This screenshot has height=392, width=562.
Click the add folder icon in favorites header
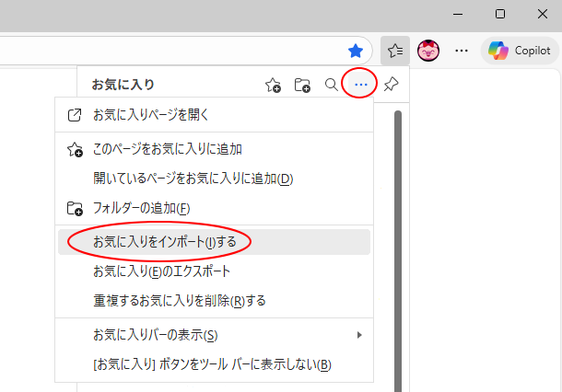tap(302, 85)
